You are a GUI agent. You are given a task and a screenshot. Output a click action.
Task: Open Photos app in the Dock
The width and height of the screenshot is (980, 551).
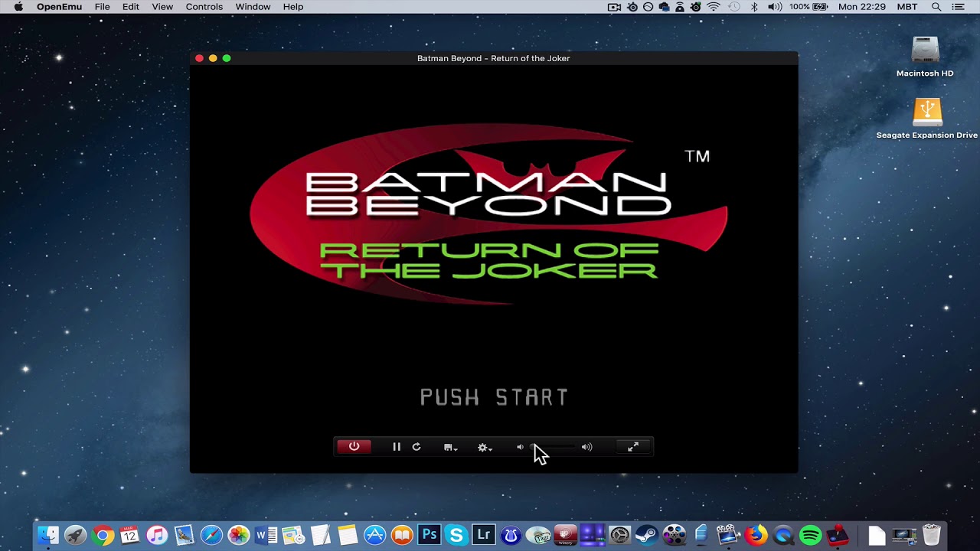239,535
